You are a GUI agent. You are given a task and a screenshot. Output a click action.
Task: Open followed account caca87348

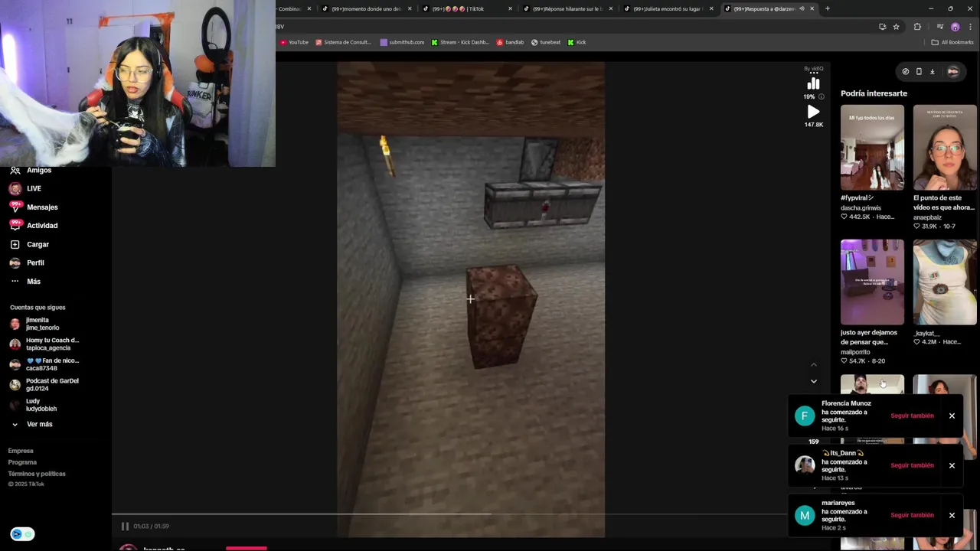pyautogui.click(x=44, y=364)
